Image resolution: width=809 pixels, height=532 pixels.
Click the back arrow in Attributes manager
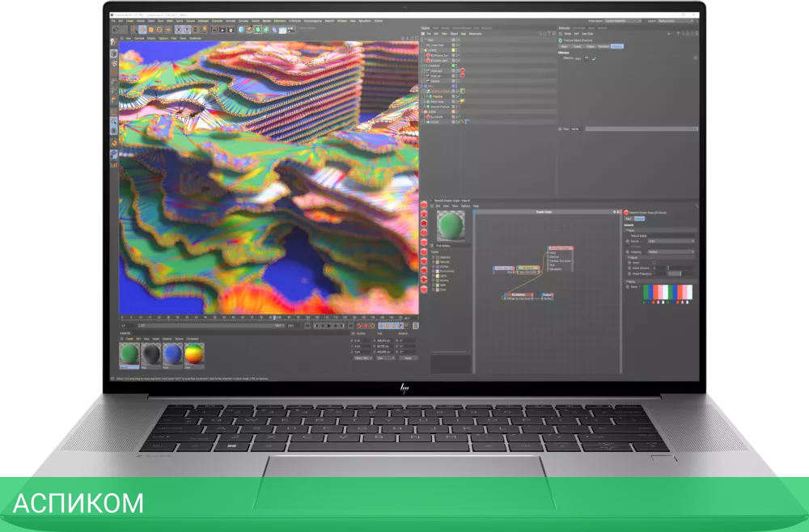click(670, 33)
